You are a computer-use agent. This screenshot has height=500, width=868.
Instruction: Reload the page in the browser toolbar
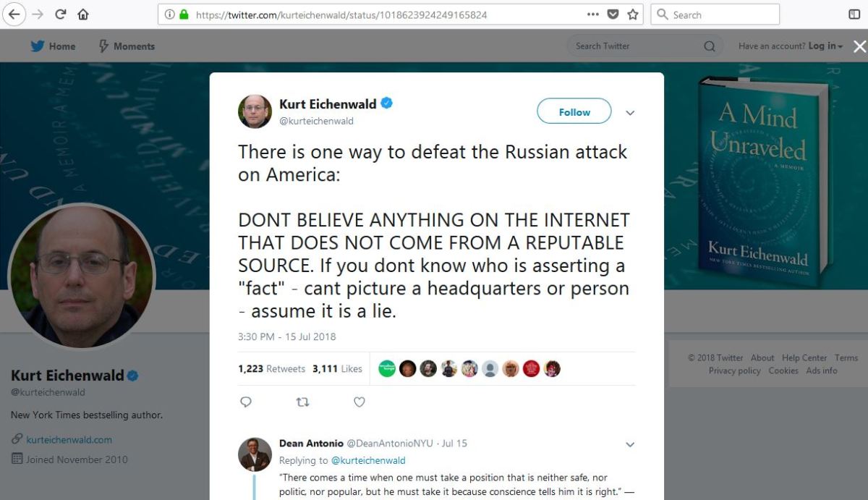61,14
